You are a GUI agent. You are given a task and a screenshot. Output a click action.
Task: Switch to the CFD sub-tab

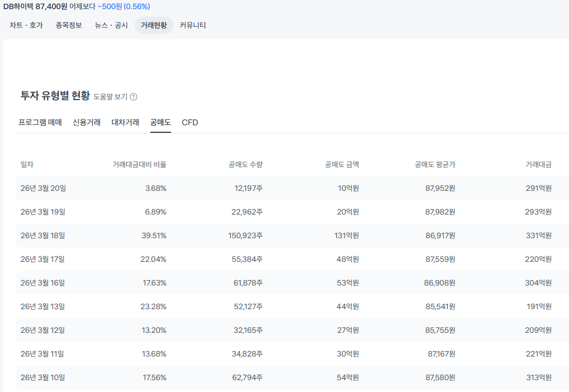[x=190, y=123]
